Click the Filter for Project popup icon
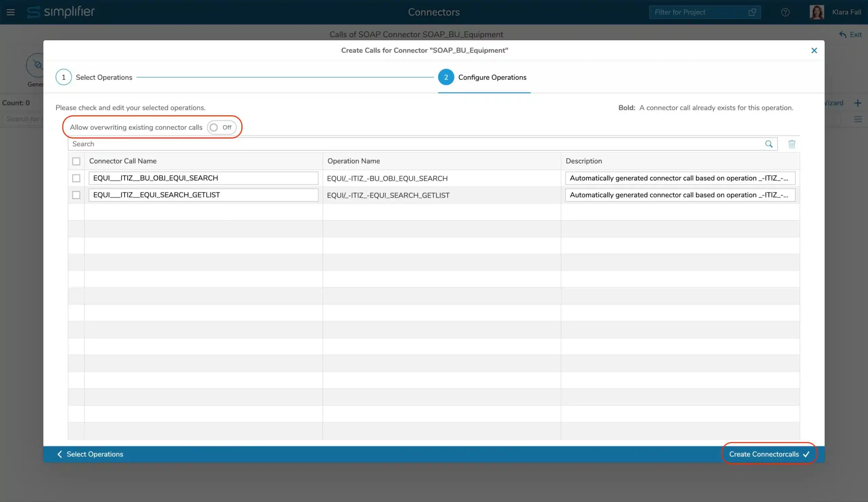Screen dimensions: 868x502 pos(752,13)
